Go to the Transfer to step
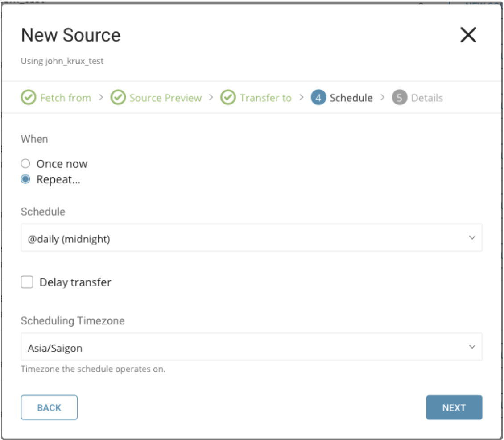 (x=265, y=98)
